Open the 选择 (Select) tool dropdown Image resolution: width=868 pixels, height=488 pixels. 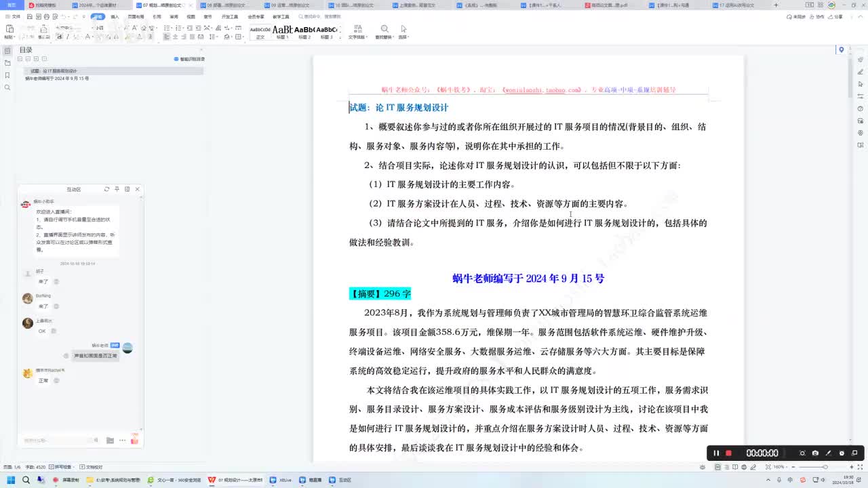[x=403, y=31]
